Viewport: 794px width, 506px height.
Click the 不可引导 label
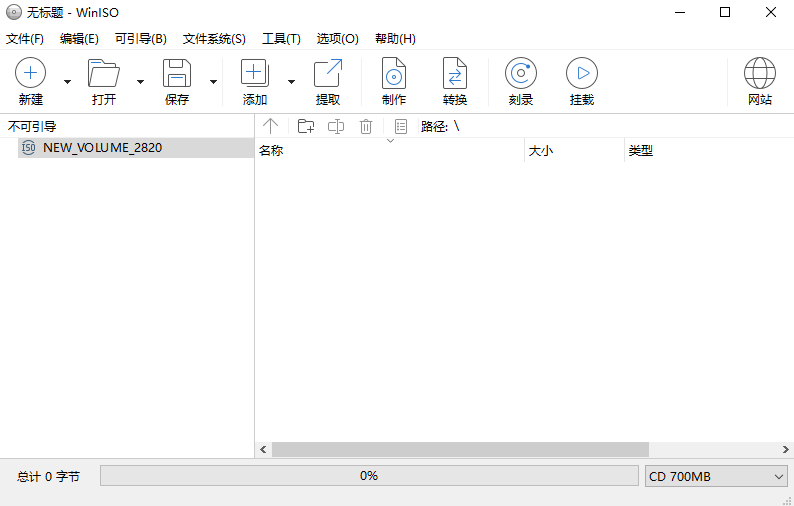click(32, 126)
